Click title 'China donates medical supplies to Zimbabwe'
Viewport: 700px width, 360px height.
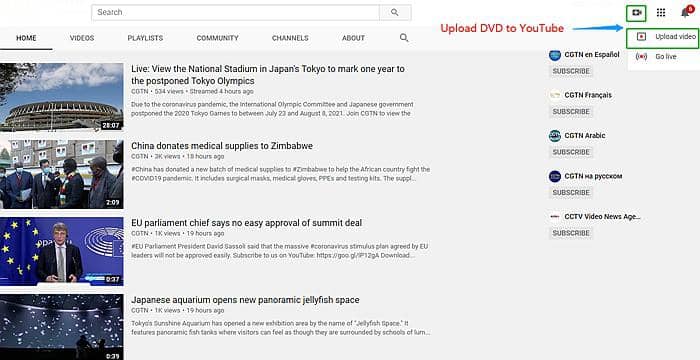click(222, 146)
